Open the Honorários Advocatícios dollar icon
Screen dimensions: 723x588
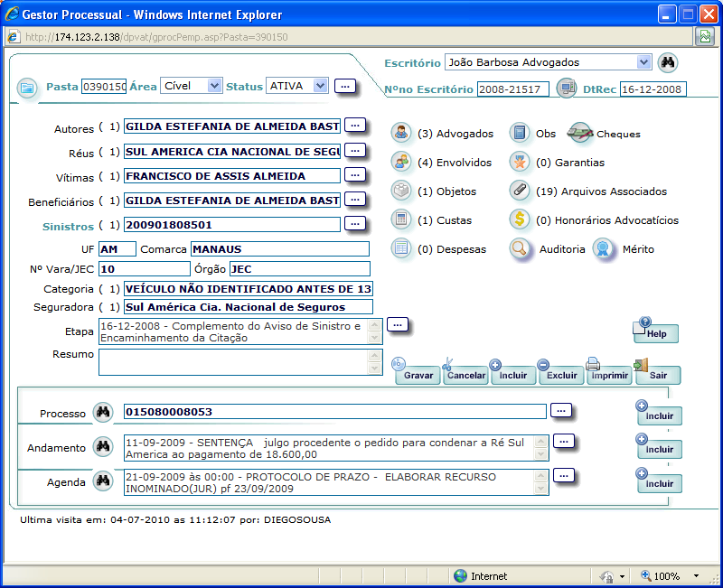(x=519, y=219)
